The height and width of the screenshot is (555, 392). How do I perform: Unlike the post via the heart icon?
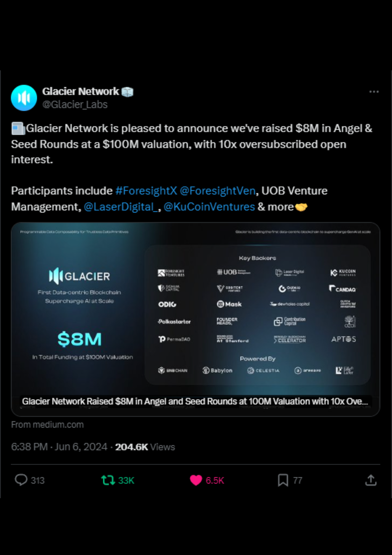(196, 480)
